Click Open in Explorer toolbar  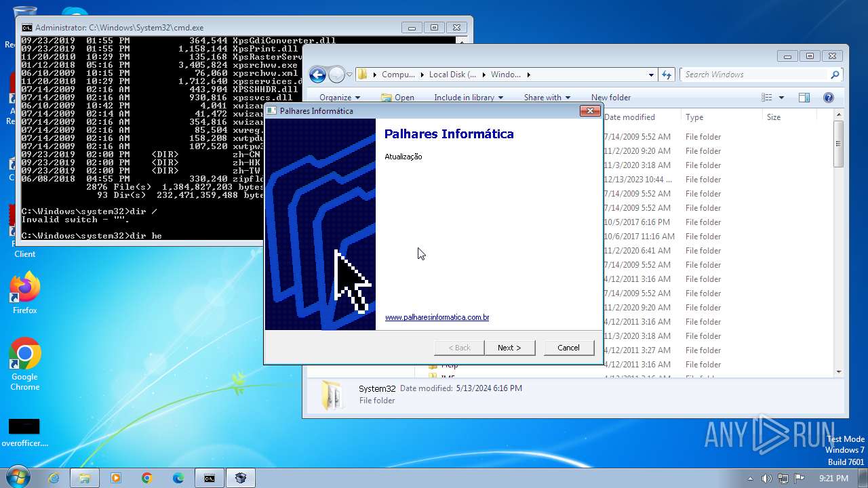click(x=398, y=98)
